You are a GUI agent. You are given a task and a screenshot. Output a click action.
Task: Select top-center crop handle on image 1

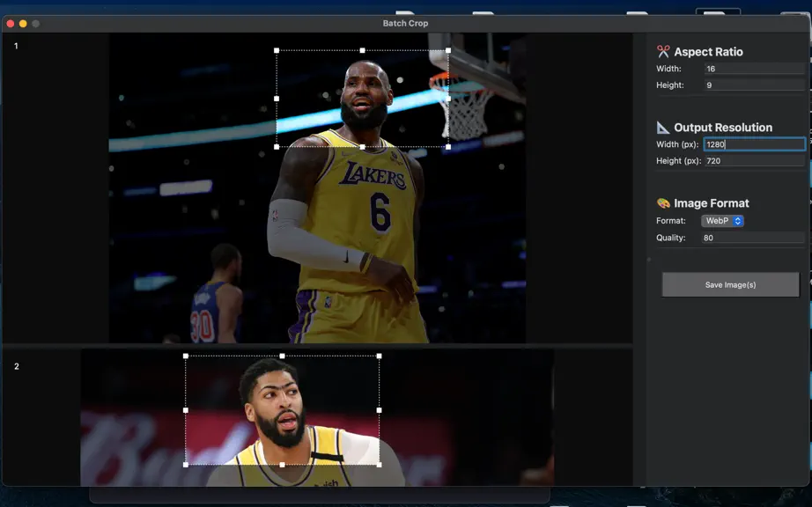[x=362, y=50]
